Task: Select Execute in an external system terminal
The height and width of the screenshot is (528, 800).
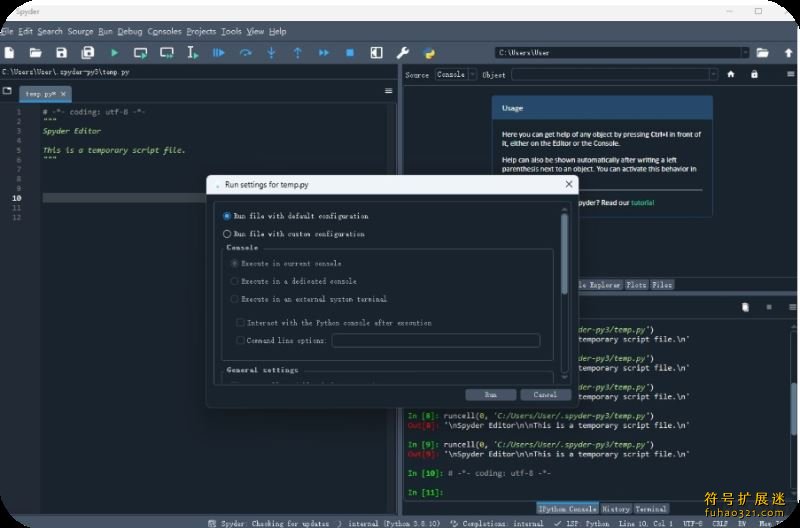Action: [309, 299]
